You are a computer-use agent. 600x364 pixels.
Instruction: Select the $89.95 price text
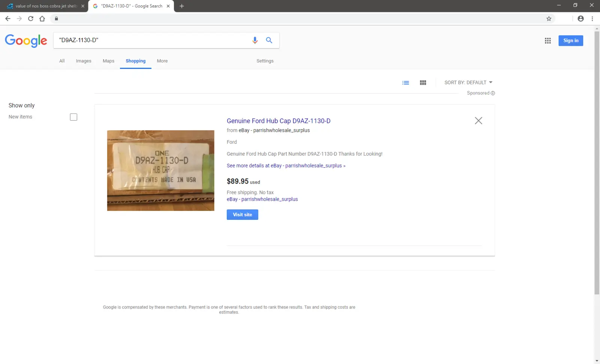(x=238, y=181)
